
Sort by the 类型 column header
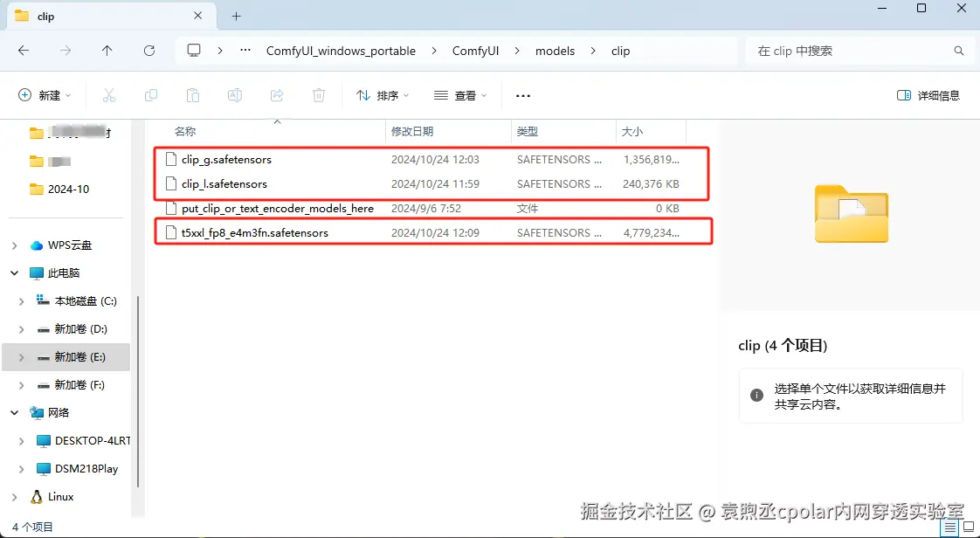click(528, 131)
